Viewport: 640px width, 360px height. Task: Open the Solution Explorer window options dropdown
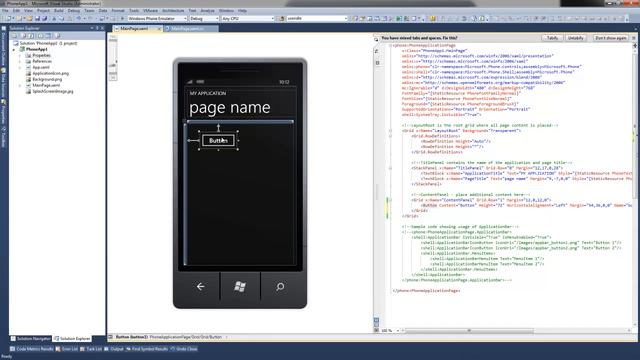(92, 28)
